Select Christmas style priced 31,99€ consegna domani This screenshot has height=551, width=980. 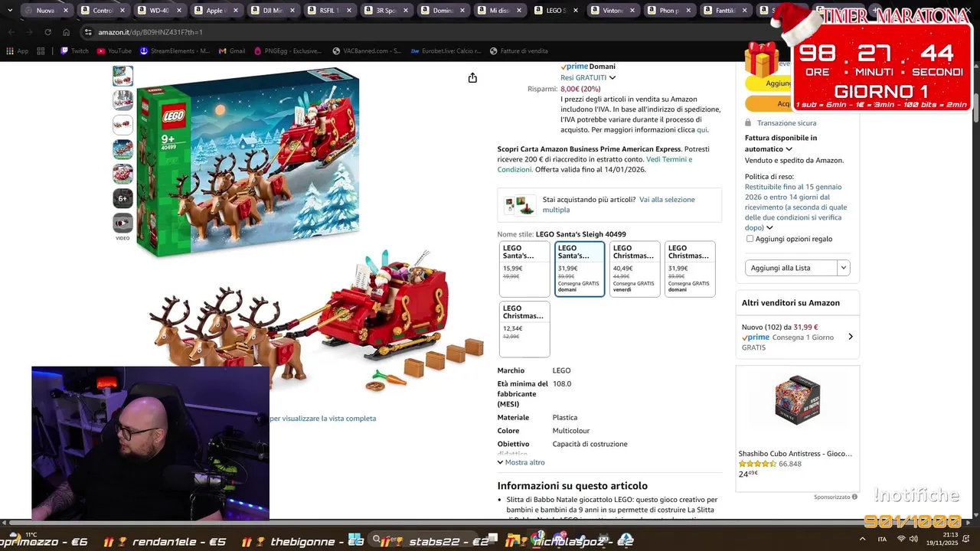pyautogui.click(x=690, y=269)
